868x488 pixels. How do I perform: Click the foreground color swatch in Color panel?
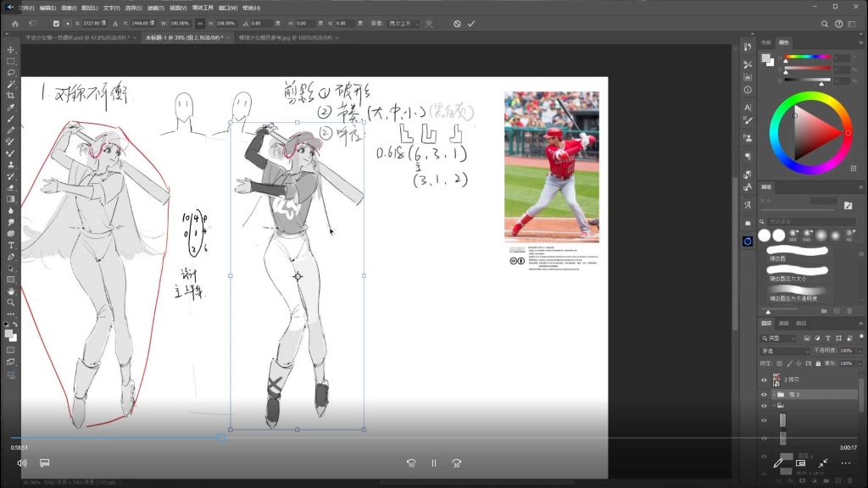765,58
